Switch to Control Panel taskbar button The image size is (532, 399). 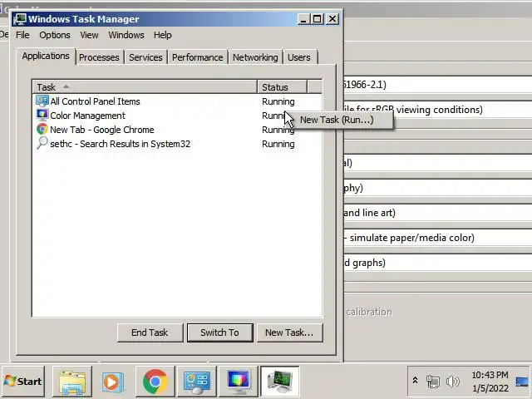click(x=197, y=382)
